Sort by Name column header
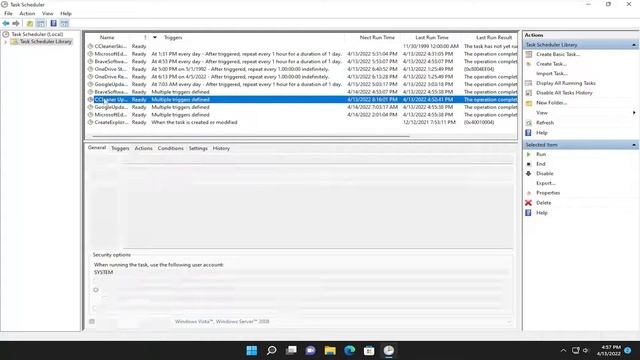 (107, 38)
